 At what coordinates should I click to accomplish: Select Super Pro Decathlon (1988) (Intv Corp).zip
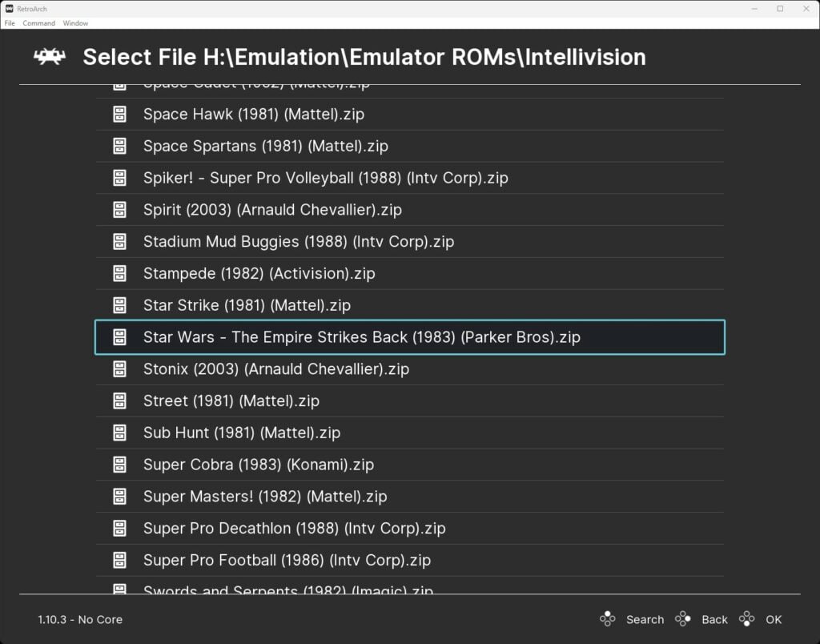pyautogui.click(x=410, y=529)
